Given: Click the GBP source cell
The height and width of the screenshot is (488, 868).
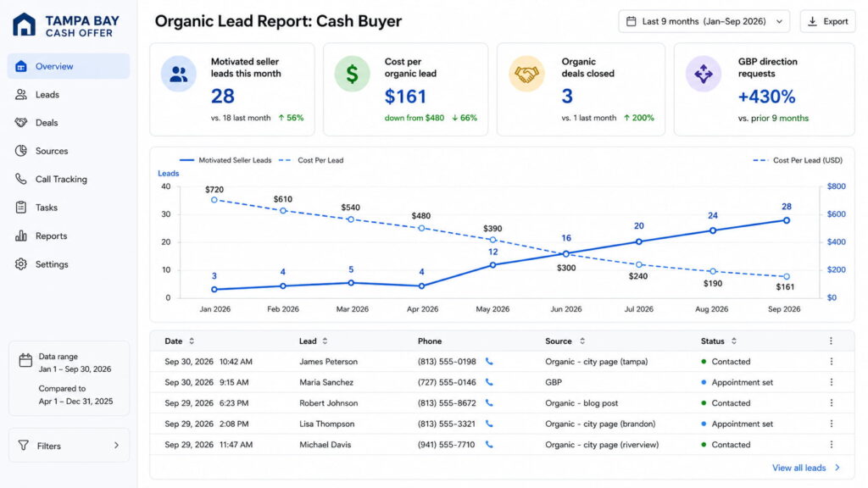Looking at the screenshot, I should [553, 382].
